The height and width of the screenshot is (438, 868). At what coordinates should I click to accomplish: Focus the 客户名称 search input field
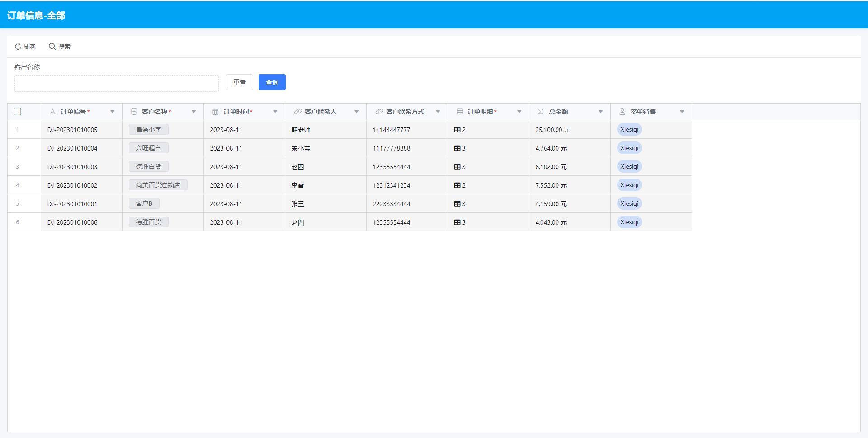[x=117, y=84]
